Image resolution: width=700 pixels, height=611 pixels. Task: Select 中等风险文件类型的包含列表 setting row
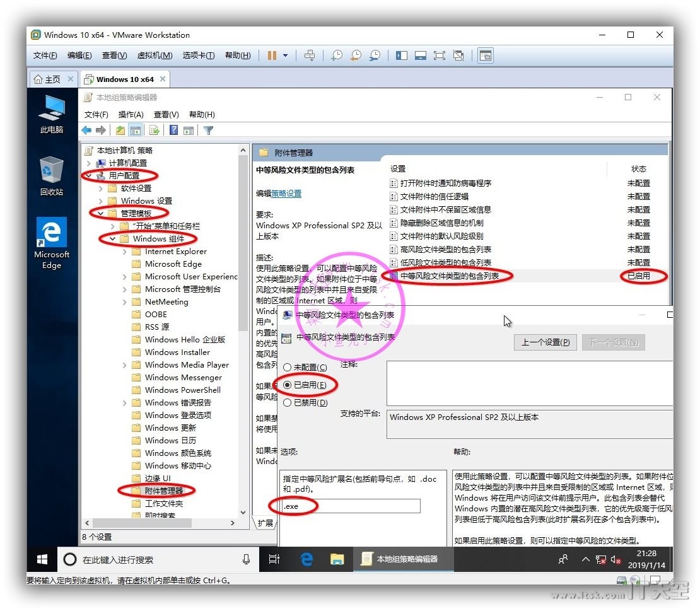[x=528, y=276]
